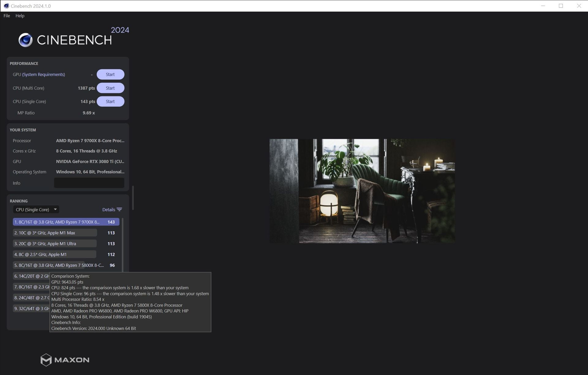Click the Cinebench title bar app icon
Screen dimensions: 588x375
pos(6,6)
